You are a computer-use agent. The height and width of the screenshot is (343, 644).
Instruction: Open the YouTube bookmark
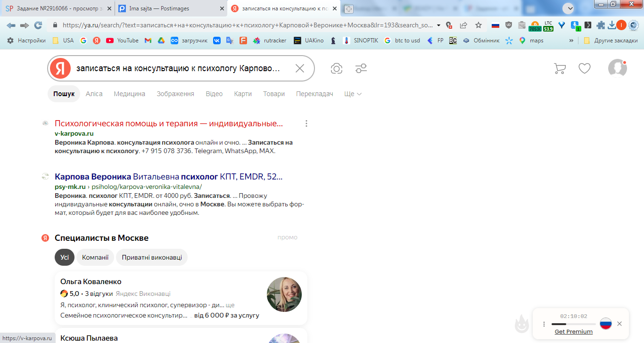122,41
